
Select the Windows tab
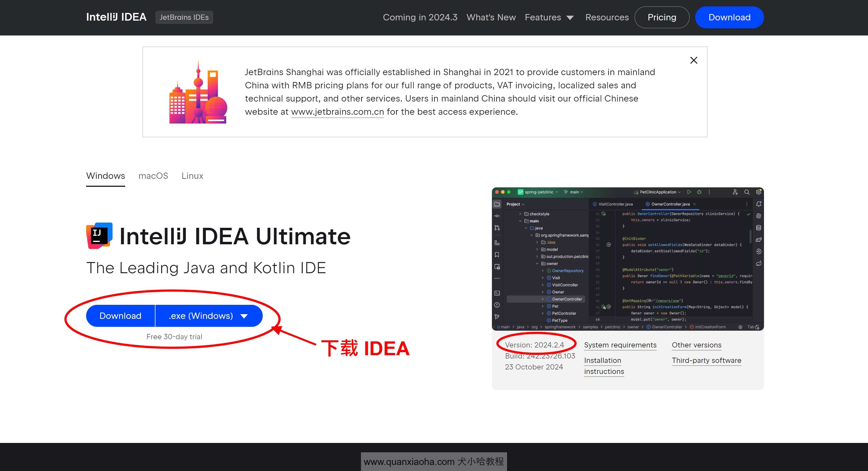pos(105,176)
